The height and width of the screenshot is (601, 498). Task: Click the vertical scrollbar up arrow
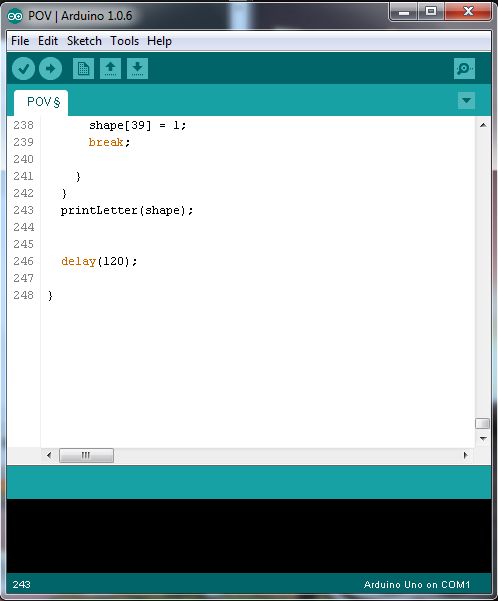(483, 125)
